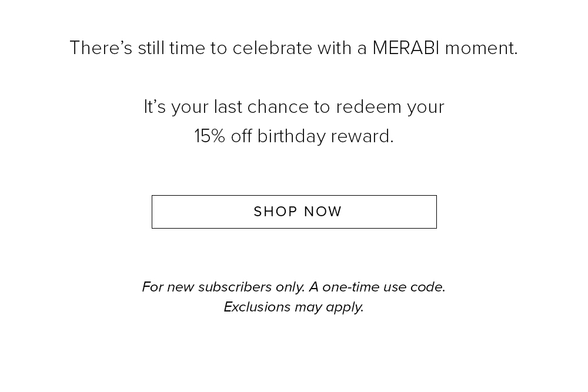Click the 'It's your last chance' line
This screenshot has width=588, height=392.
click(x=294, y=107)
